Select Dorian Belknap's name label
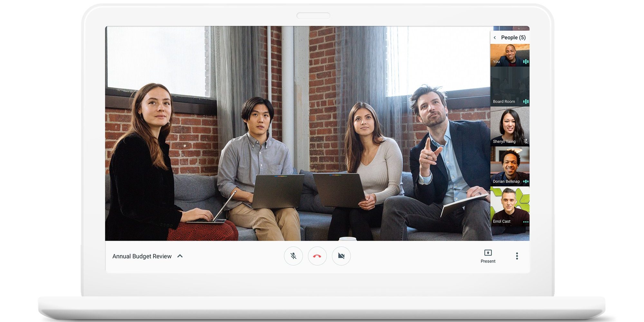The image size is (644, 322). (x=506, y=181)
